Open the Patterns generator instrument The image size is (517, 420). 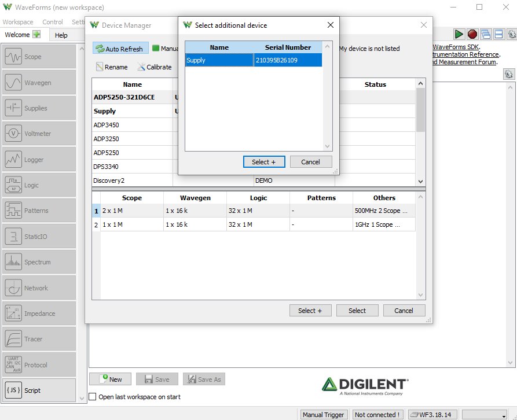click(39, 211)
